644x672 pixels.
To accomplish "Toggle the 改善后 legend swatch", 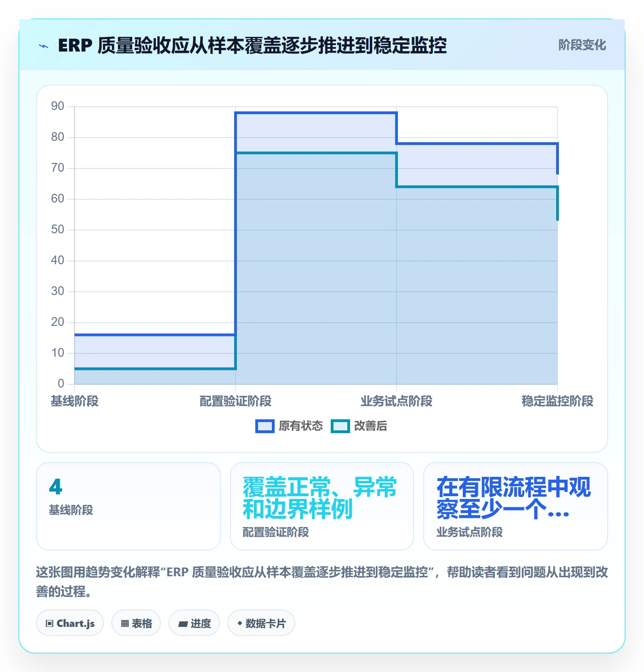I will [x=340, y=426].
